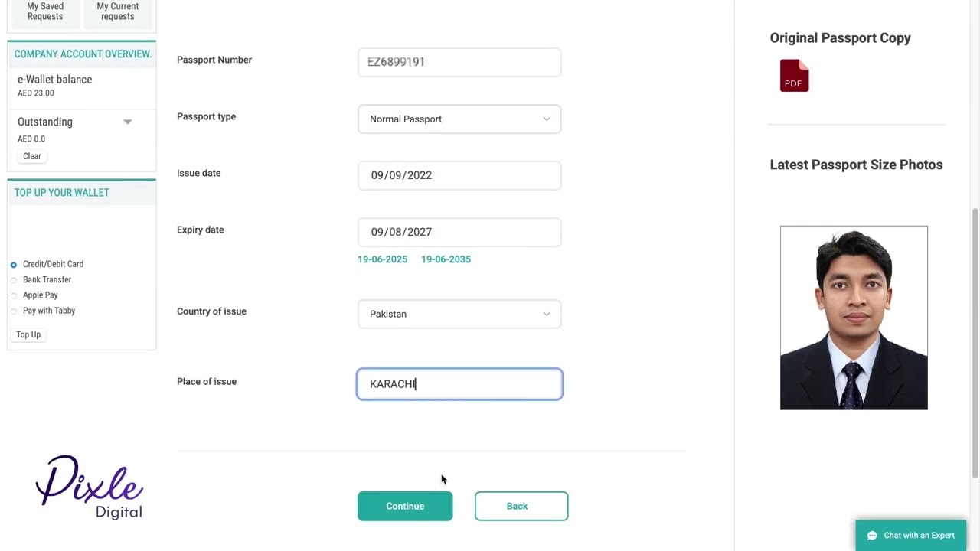
Task: Click the Back button
Action: [x=521, y=506]
